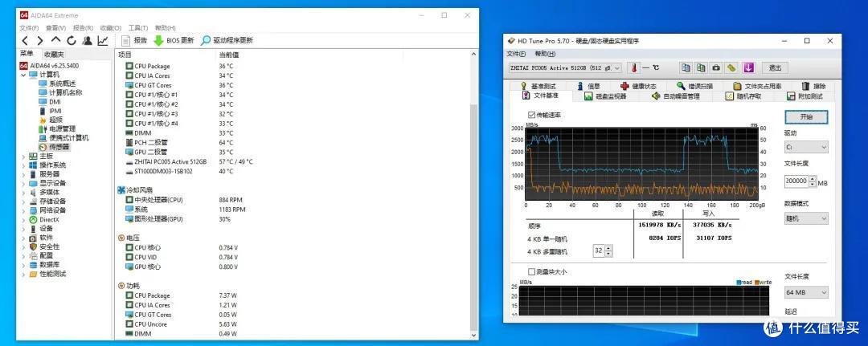Screen dimensions: 868x346
Task: Select 便携式计算机 in the AIDA64 tree
Action: [68, 137]
